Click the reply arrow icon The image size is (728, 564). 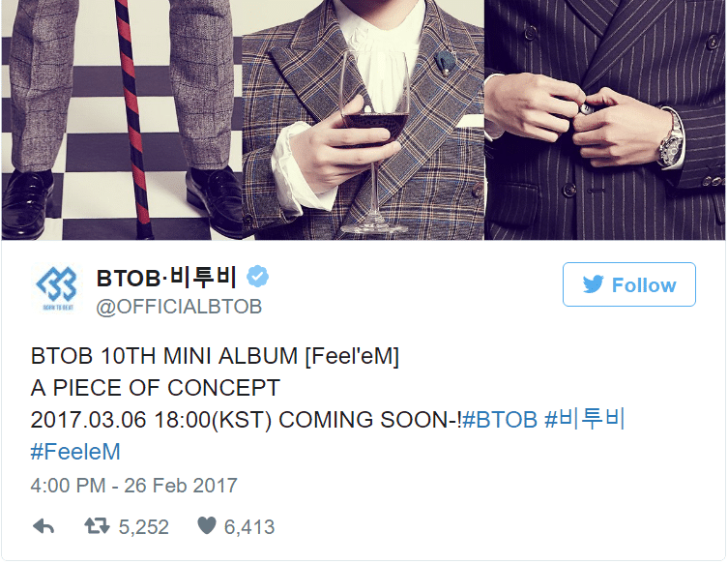44,527
